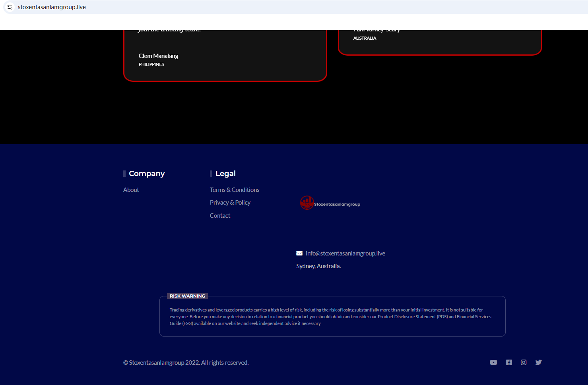The height and width of the screenshot is (385, 588).
Task: Click the envelope email icon
Action: 299,253
